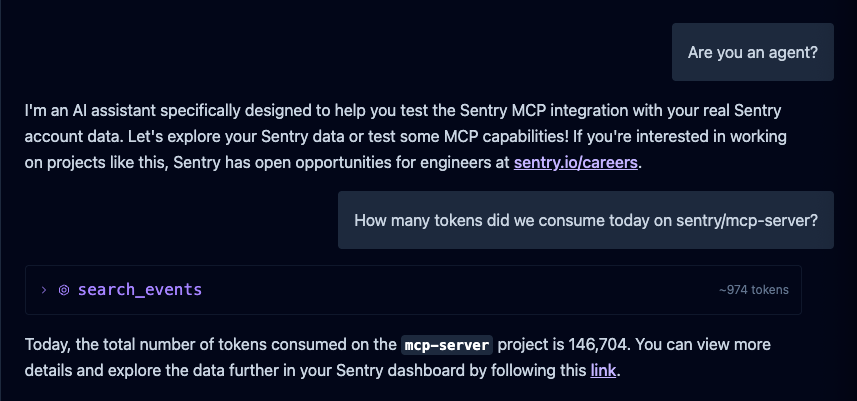
Task: Follow the Sentry dashboard "link" hyperlink
Action: click(x=603, y=370)
